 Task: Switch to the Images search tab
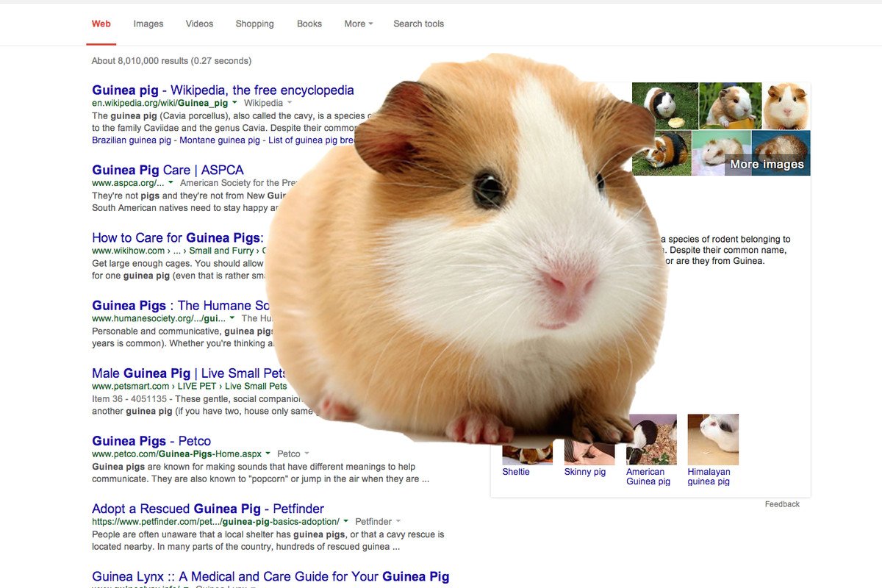[148, 24]
